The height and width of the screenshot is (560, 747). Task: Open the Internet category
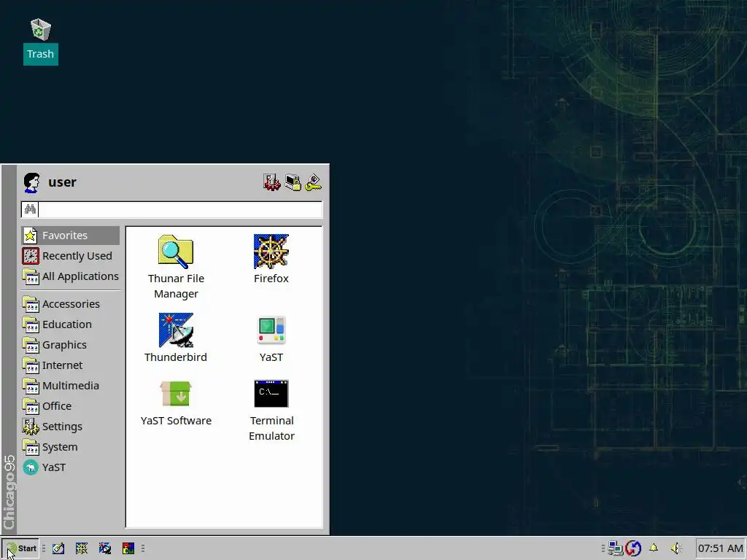pyautogui.click(x=70, y=365)
